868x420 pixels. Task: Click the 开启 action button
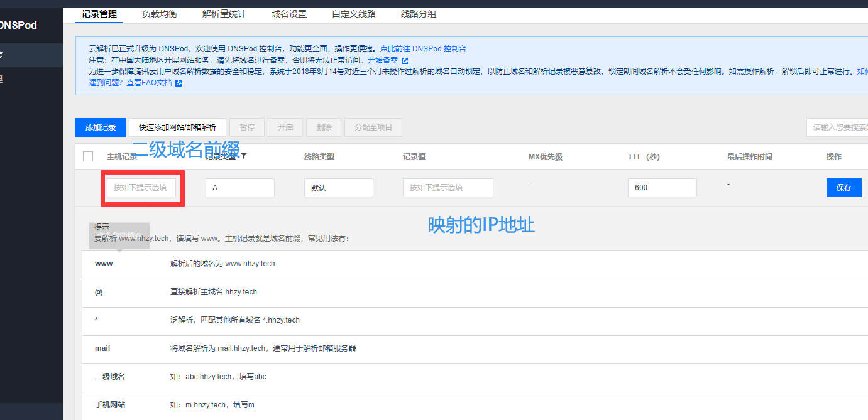(285, 127)
